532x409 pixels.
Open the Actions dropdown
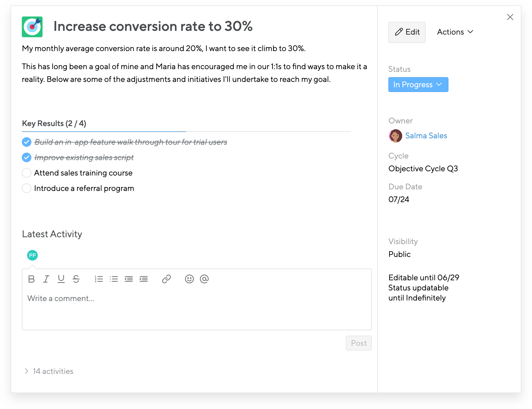tap(455, 32)
